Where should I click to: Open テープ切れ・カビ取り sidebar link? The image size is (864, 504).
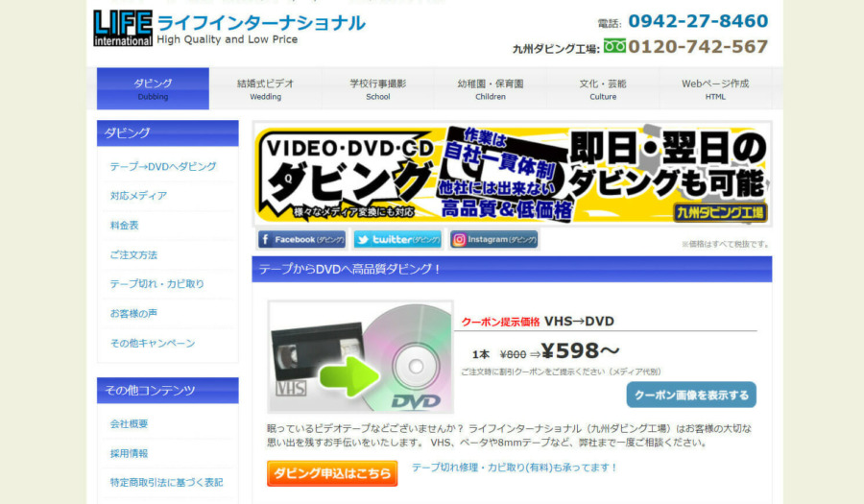pos(157,283)
